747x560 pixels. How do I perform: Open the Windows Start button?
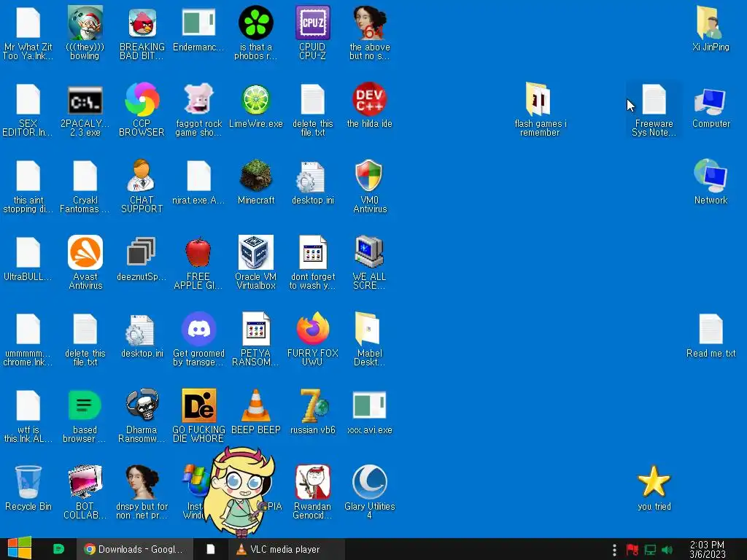tap(20, 548)
